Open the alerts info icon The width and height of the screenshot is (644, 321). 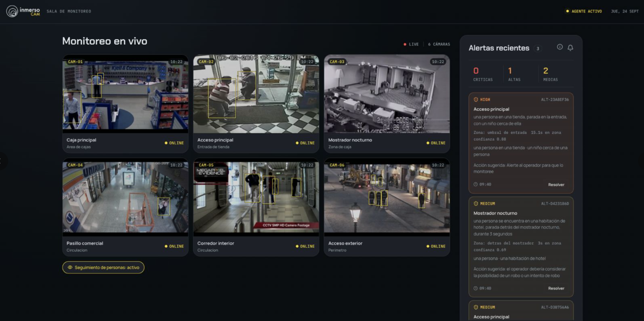click(x=560, y=47)
